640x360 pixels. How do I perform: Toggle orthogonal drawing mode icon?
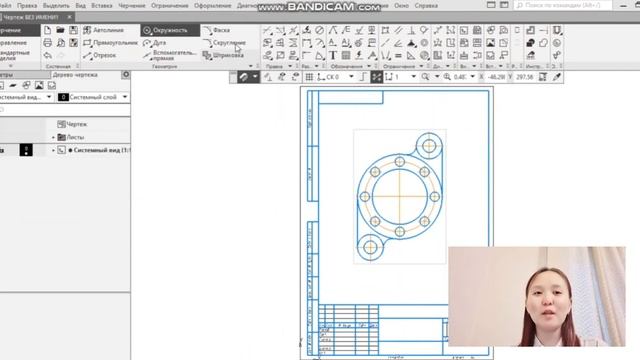tap(363, 77)
